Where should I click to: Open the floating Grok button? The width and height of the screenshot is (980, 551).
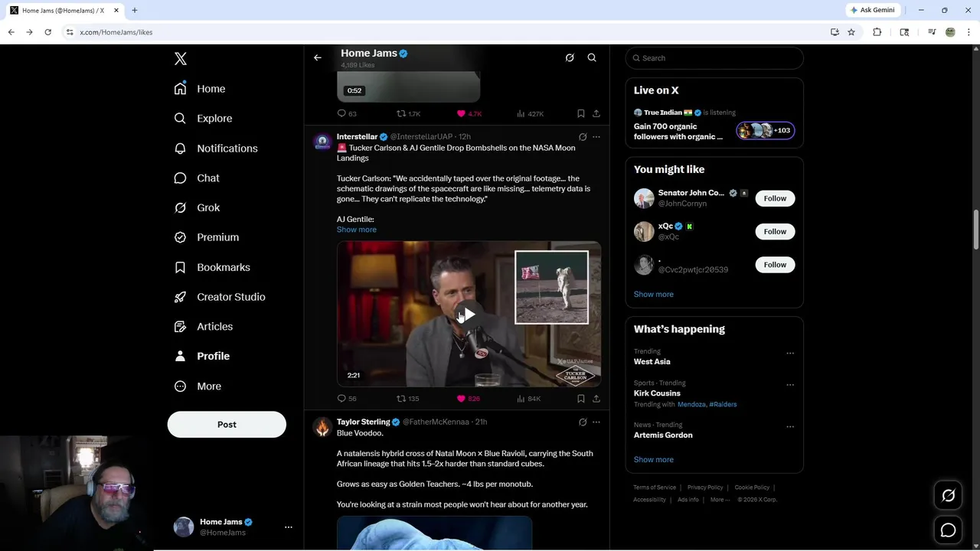[x=948, y=496]
